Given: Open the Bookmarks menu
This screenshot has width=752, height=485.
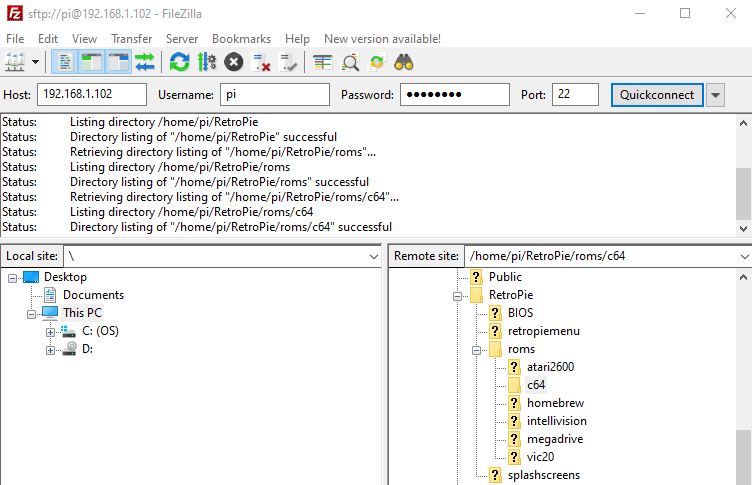Looking at the screenshot, I should click(241, 39).
